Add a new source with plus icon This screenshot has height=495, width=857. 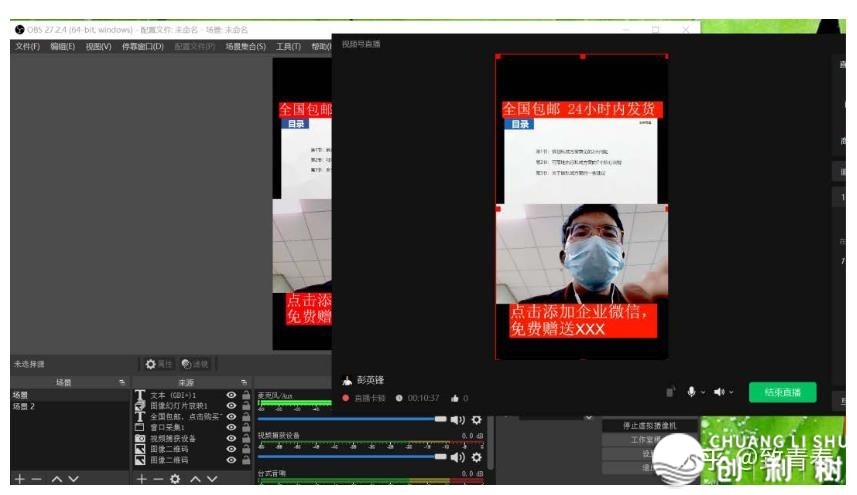(142, 479)
